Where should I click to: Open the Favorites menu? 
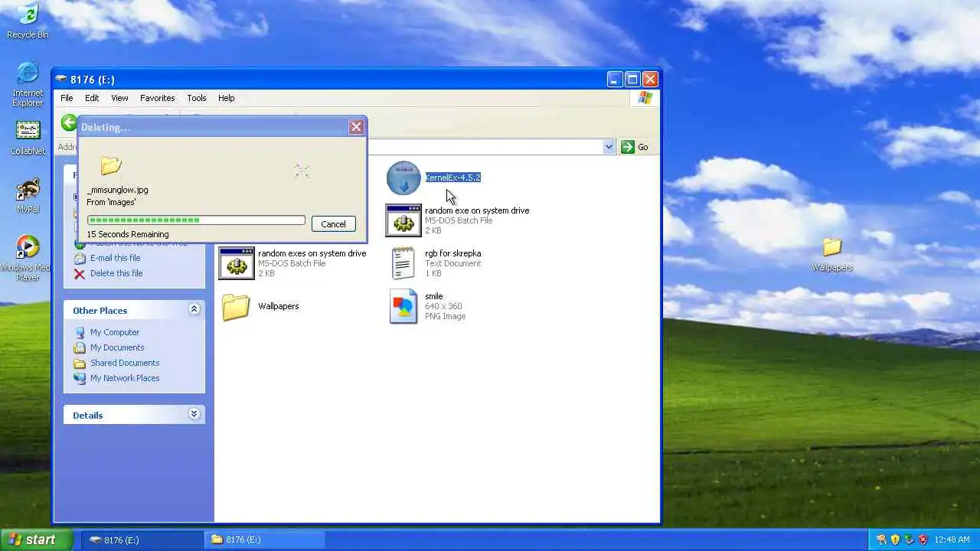pos(157,98)
